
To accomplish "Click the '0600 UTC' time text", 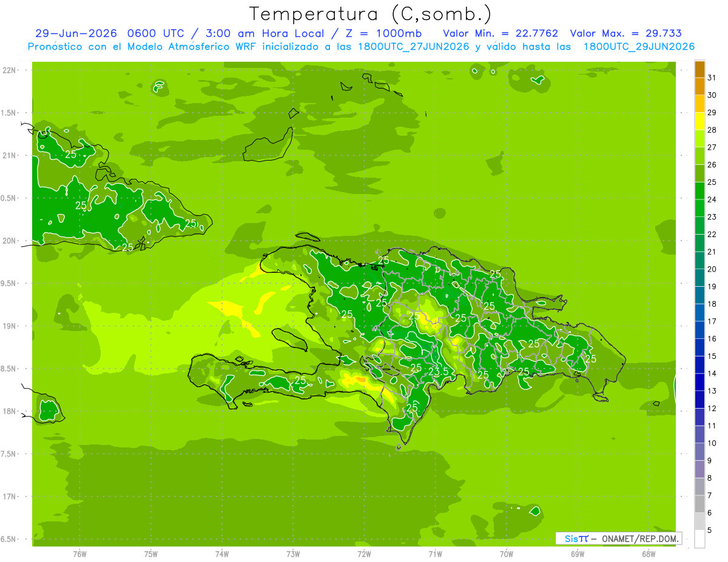I will pos(155,33).
